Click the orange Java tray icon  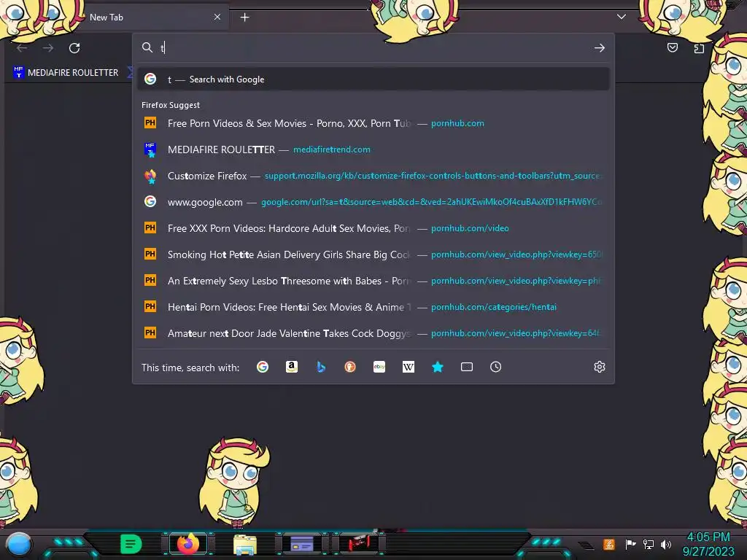point(609,544)
